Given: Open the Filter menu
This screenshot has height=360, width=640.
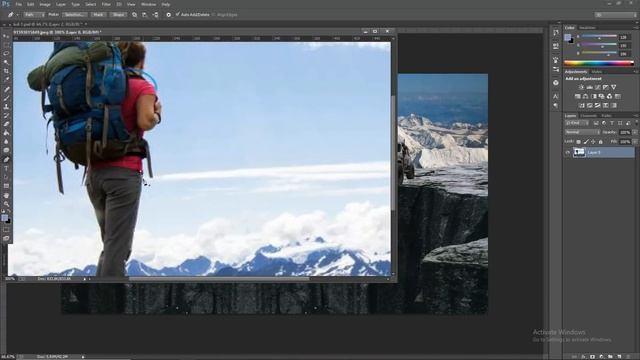Looking at the screenshot, I should coord(106,4).
